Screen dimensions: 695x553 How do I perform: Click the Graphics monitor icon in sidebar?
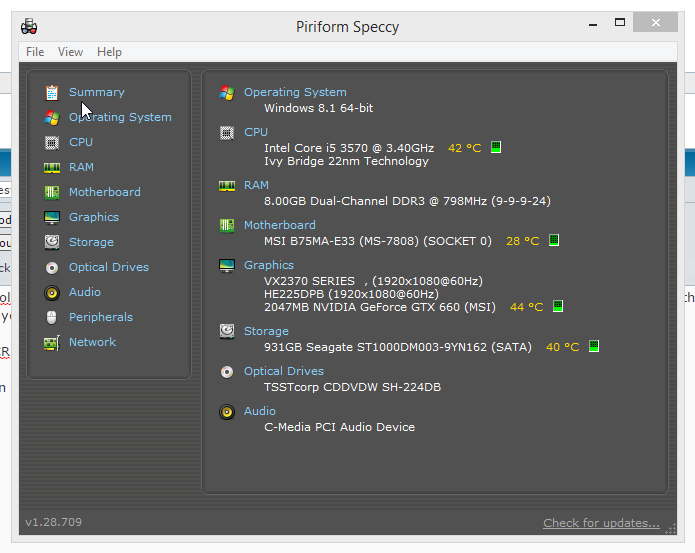click(52, 217)
